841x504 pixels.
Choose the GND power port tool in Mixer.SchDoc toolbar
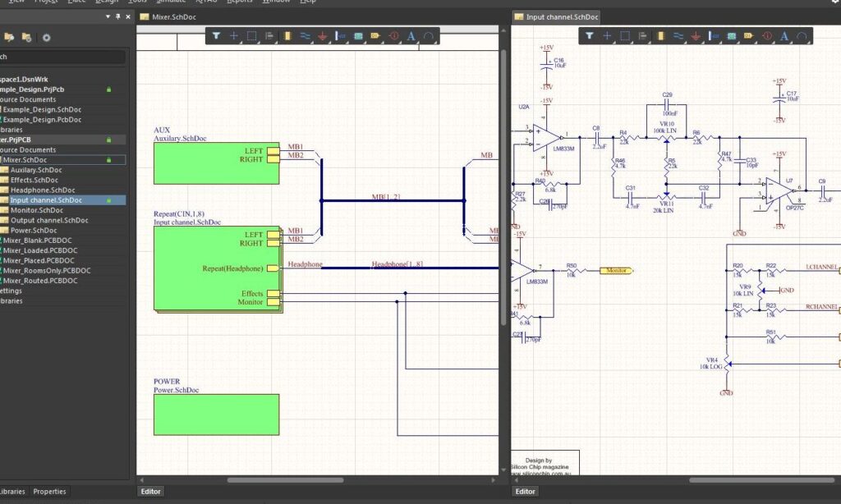pyautogui.click(x=323, y=36)
